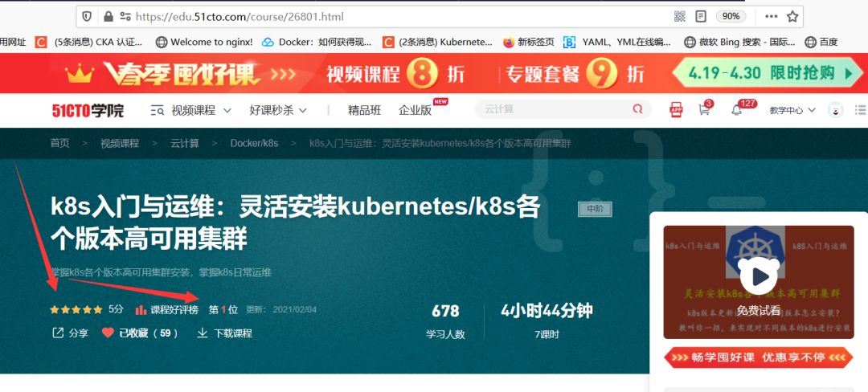
Task: Click the QR code icon in address bar
Action: 680,17
